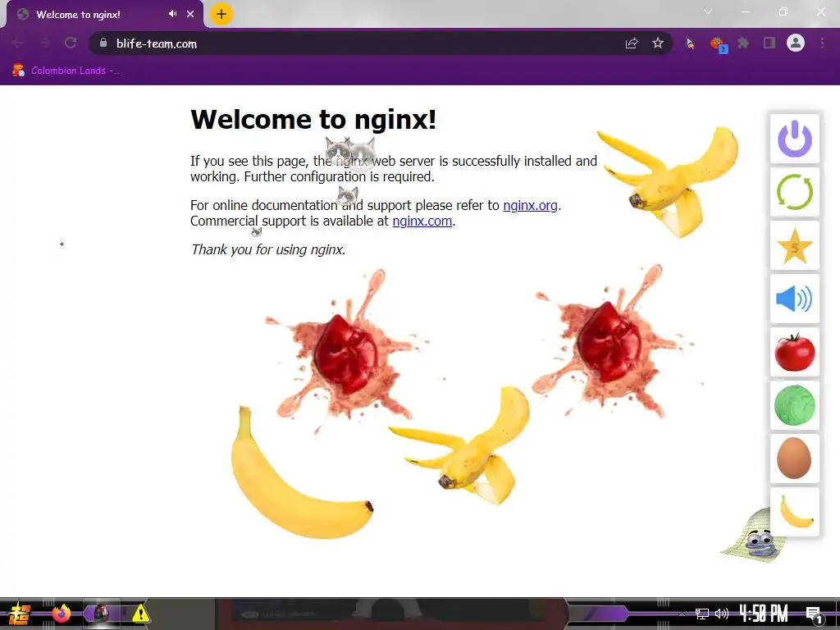
Task: Select the banana throwing item in panel
Action: point(794,512)
